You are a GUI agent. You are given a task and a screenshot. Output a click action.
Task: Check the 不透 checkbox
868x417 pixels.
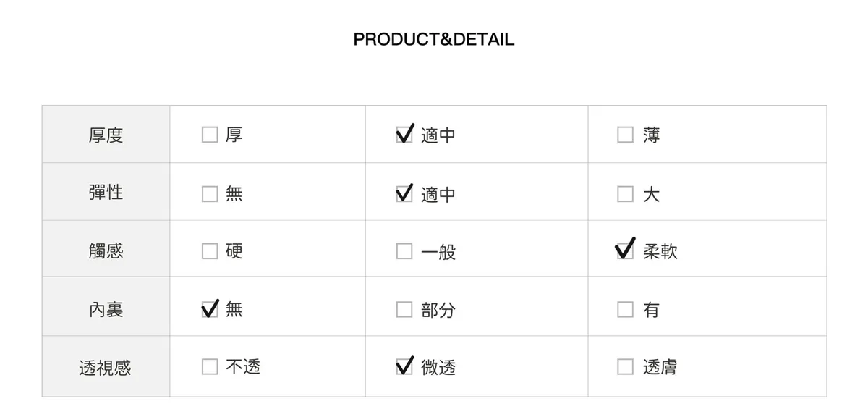[x=210, y=367]
